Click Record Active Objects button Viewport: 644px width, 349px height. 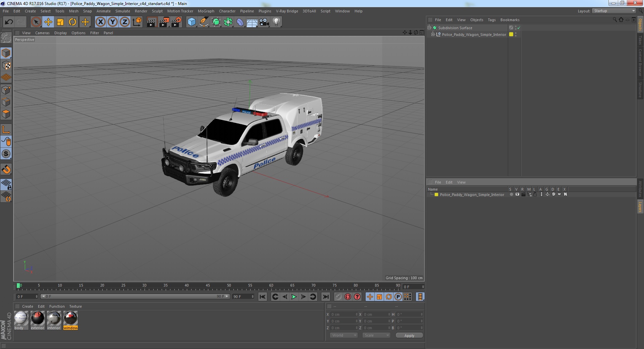click(x=338, y=297)
